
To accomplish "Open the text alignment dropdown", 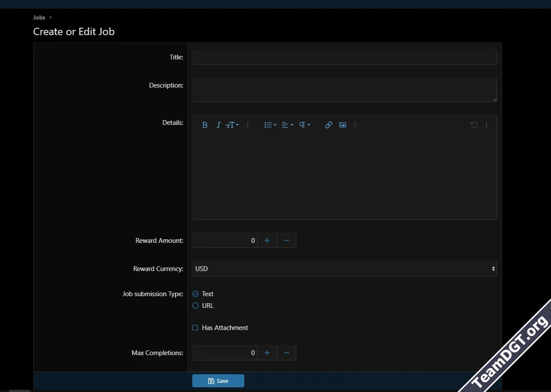I will tap(288, 125).
